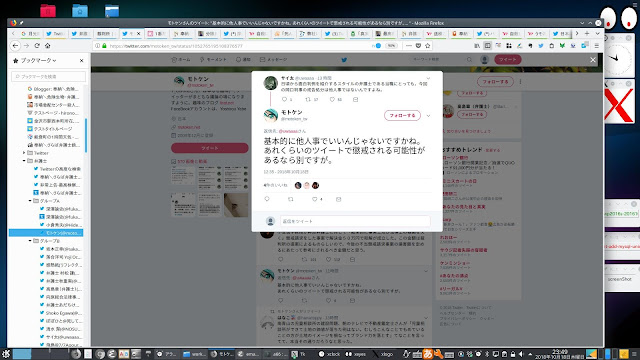
Task: Click the reply compose field in the popup
Action: (x=355, y=221)
